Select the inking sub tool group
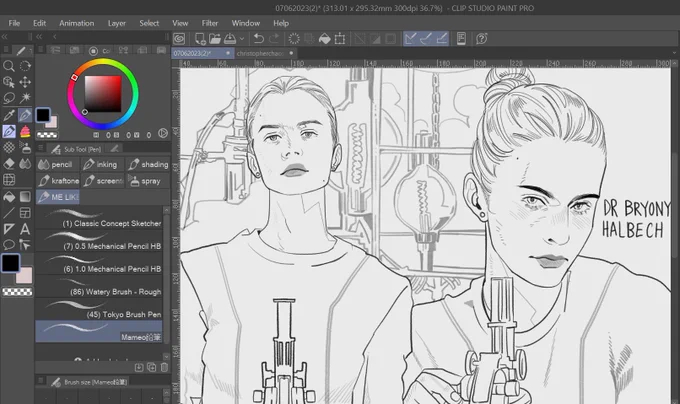 pos(102,164)
